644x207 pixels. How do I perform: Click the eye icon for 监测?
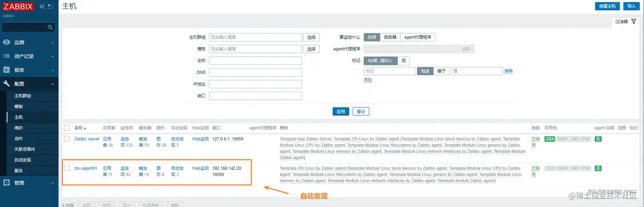pyautogui.click(x=6, y=42)
